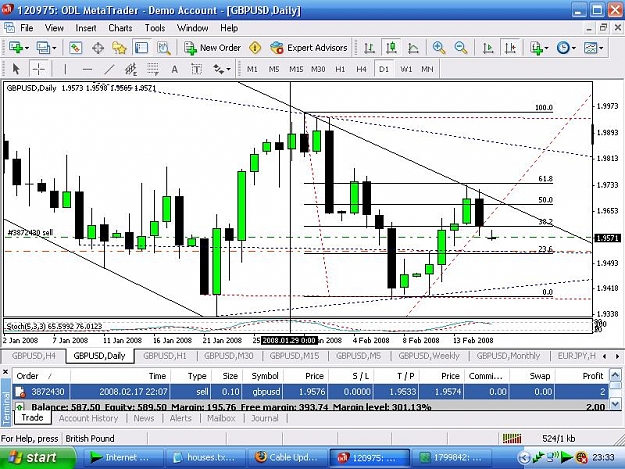
Task: Open the Arrows objects dropdown arrow
Action: click(228, 70)
